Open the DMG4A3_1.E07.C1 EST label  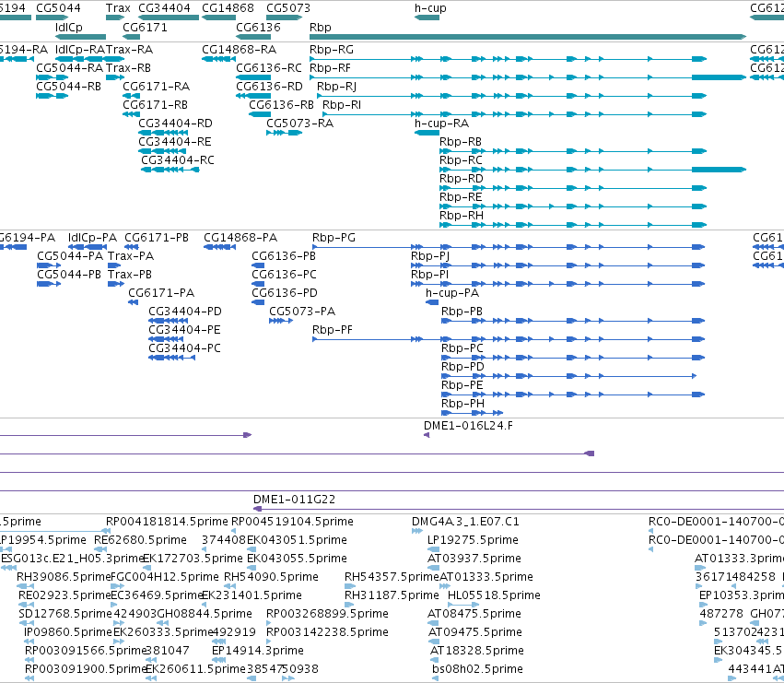tap(465, 522)
